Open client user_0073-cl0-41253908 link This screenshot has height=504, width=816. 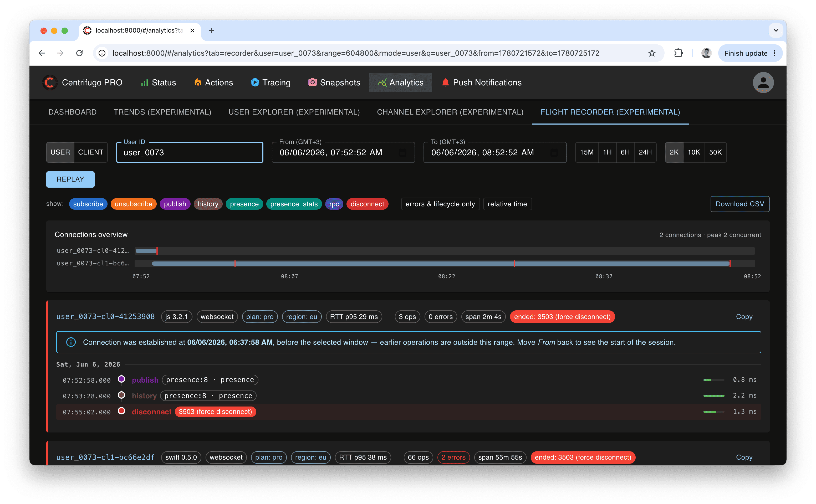click(x=105, y=317)
